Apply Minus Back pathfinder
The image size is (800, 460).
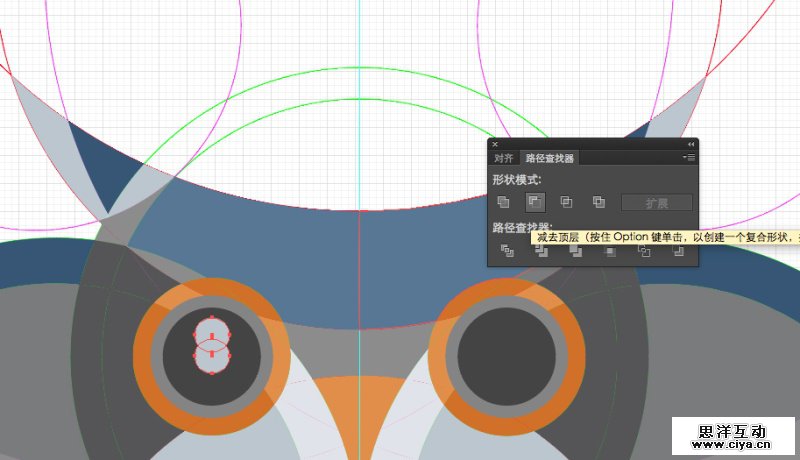click(679, 251)
